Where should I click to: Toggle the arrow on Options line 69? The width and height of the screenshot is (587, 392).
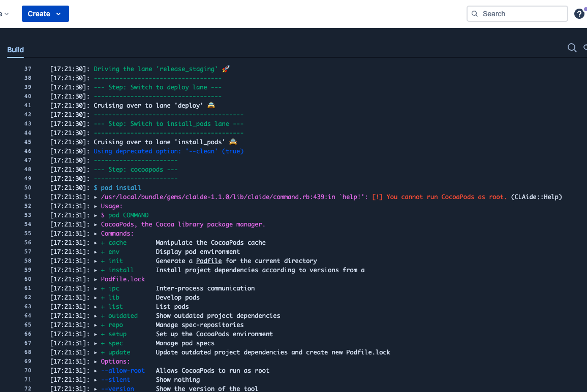pos(96,362)
